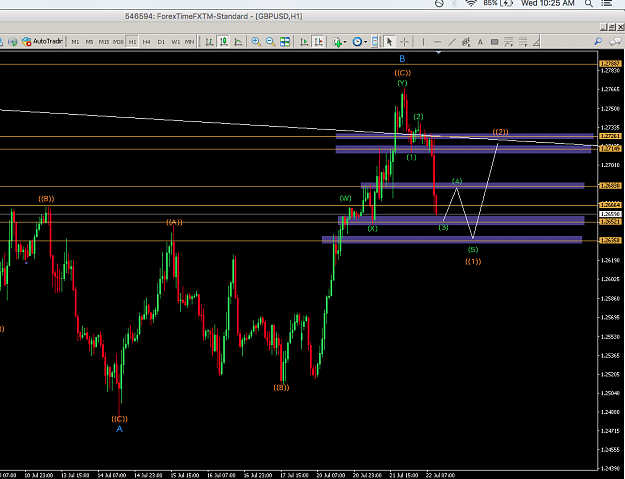Click the Wed 10:25 AM clock
The image size is (625, 479).
tap(548, 3)
